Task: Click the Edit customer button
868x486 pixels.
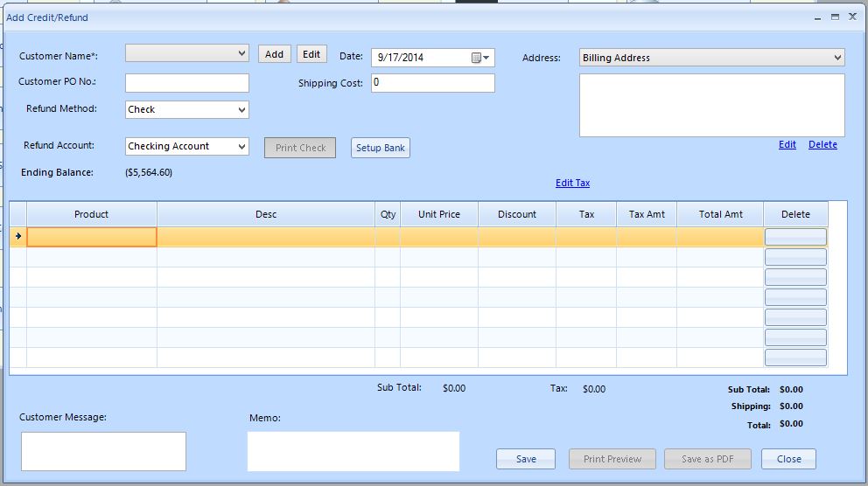Action: (311, 54)
